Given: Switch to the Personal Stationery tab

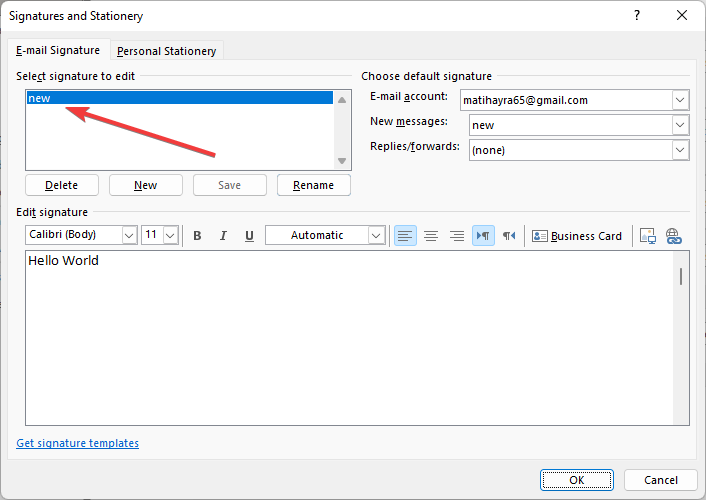Looking at the screenshot, I should click(x=167, y=51).
